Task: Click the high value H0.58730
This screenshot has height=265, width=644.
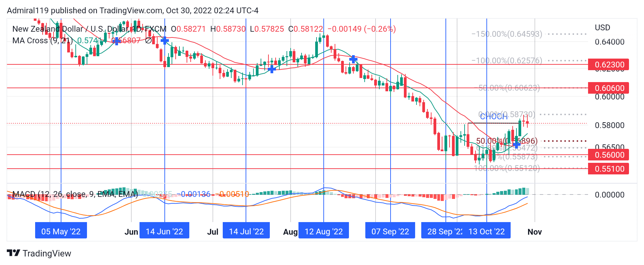Action: 228,29
